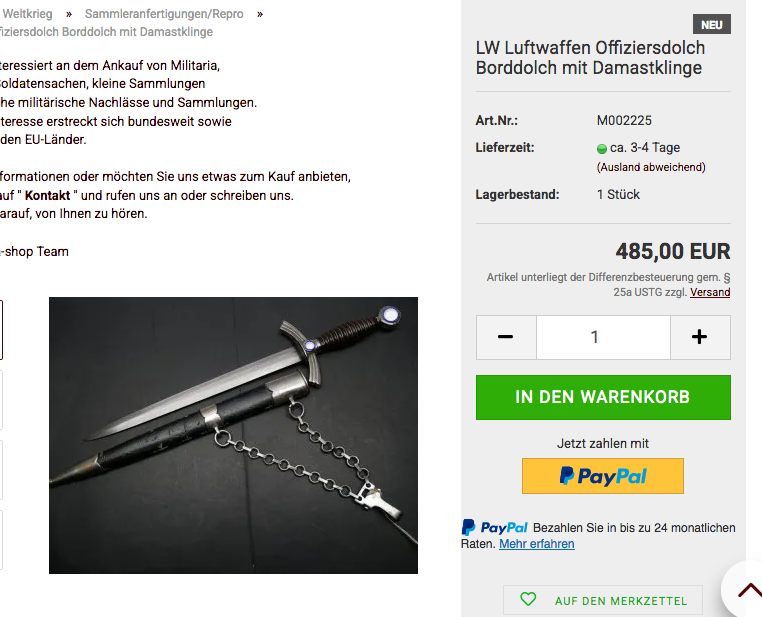This screenshot has width=762, height=617.
Task: Add item with In den Warenkorb button
Action: click(x=603, y=397)
